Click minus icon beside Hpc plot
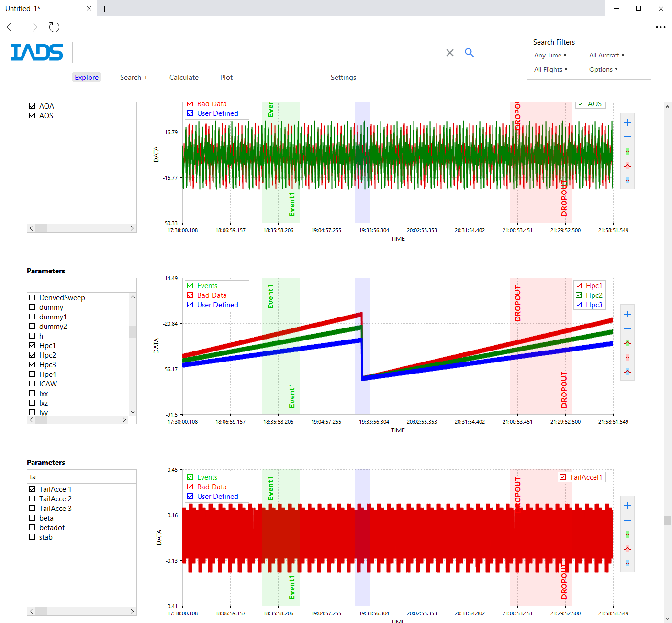Viewport: 672px width, 623px height. pos(627,328)
